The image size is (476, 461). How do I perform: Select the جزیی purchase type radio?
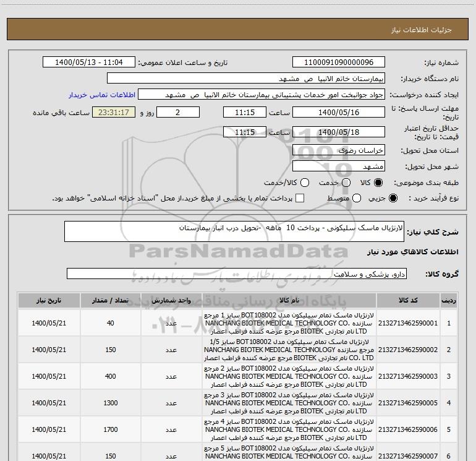(393, 198)
